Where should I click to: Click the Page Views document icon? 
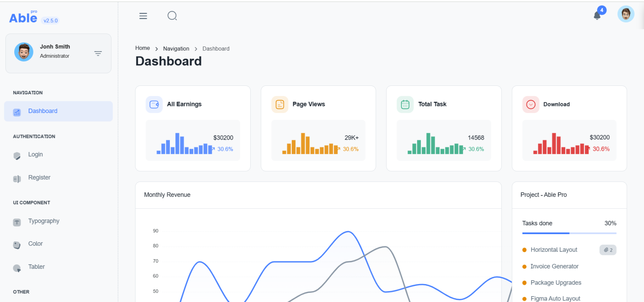pyautogui.click(x=279, y=104)
